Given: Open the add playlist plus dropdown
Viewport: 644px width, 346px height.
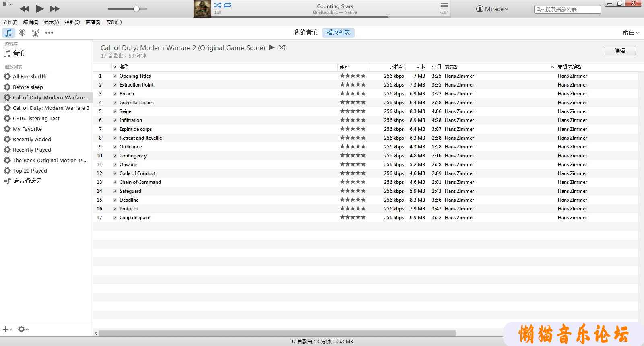Looking at the screenshot, I should tap(7, 329).
